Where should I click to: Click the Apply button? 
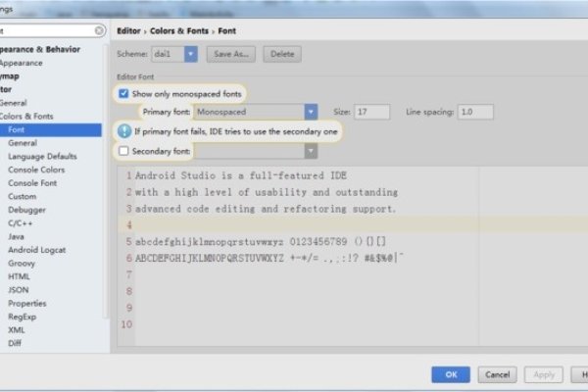click(x=545, y=374)
